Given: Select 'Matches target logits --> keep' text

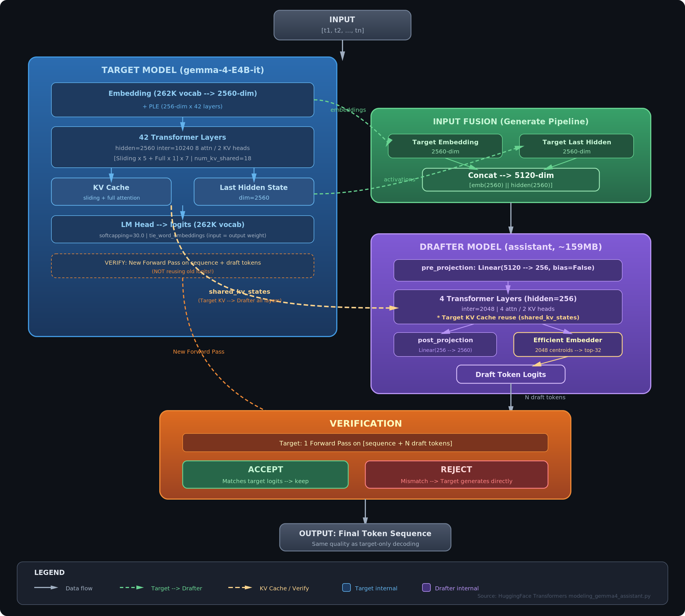Looking at the screenshot, I should coord(265,481).
